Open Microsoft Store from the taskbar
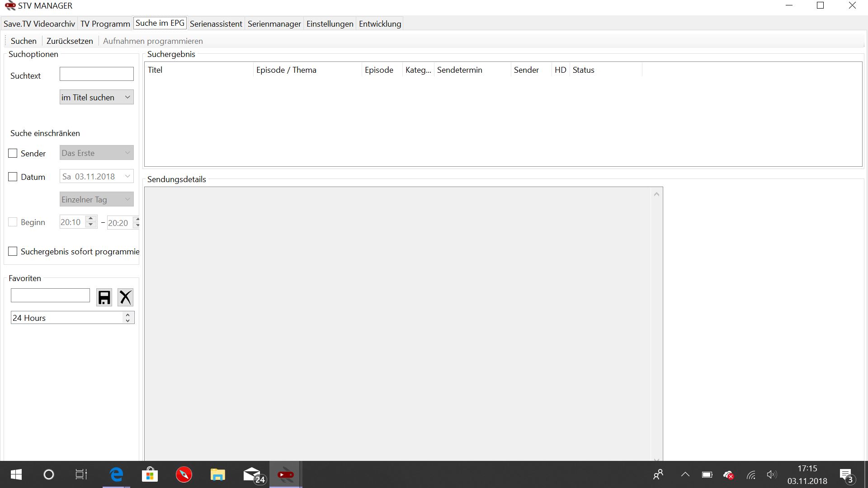The image size is (868, 488). click(150, 474)
